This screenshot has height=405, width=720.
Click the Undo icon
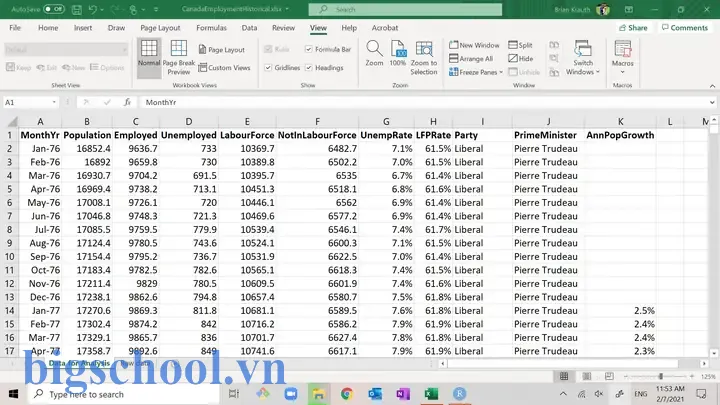tap(93, 9)
